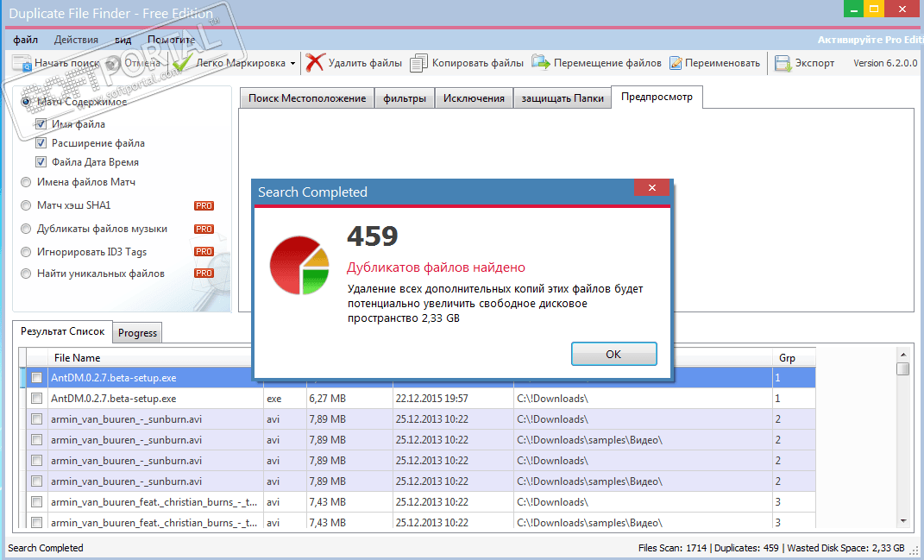
Task: Toggle the Имя файла checkbox
Action: (41, 124)
